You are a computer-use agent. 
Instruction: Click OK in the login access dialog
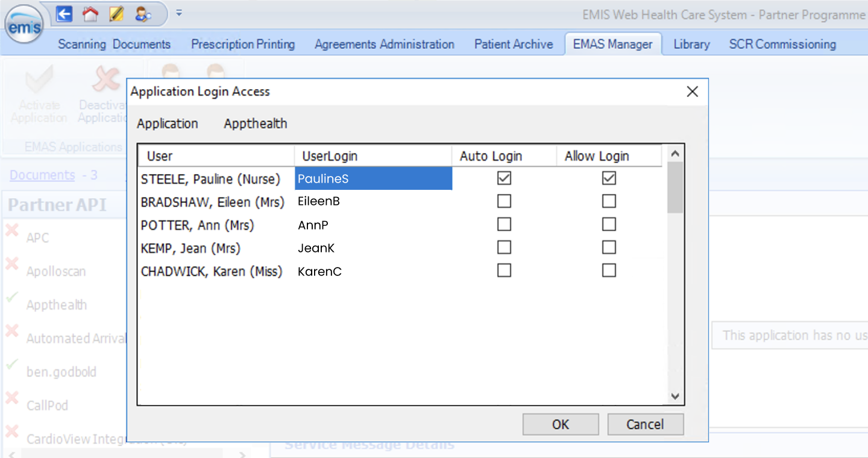[561, 424]
